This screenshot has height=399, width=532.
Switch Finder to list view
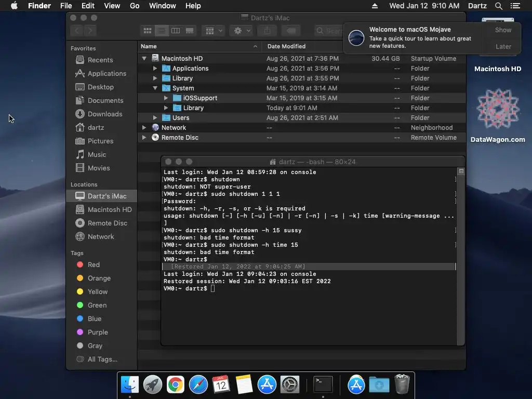click(x=162, y=31)
